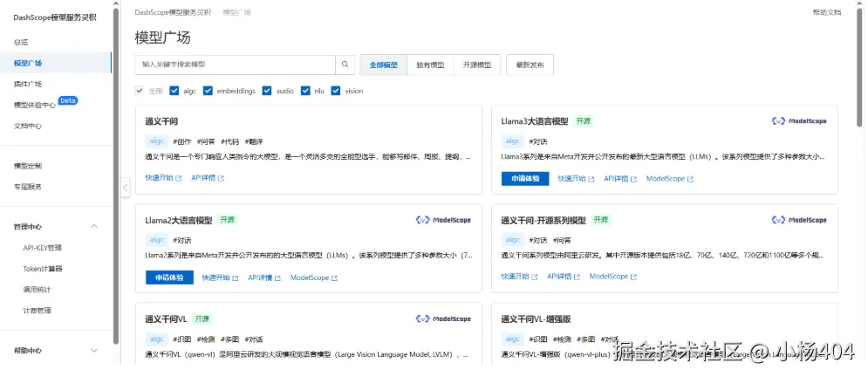Screen dimensions: 868x377
Task: Click ModelScope logo on Llama3 card
Action: (x=799, y=121)
